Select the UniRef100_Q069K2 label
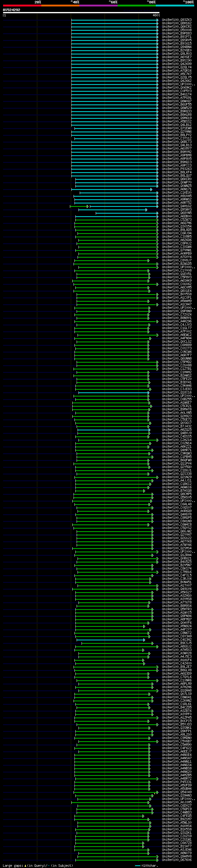Screen dimensions: 197x868 coord(177,88)
